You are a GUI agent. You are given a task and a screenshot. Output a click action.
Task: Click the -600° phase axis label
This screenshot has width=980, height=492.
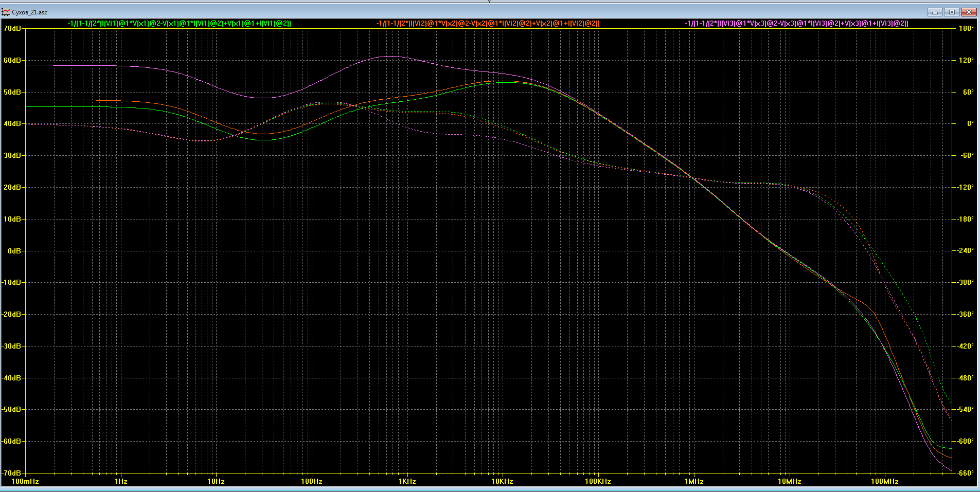pyautogui.click(x=965, y=441)
